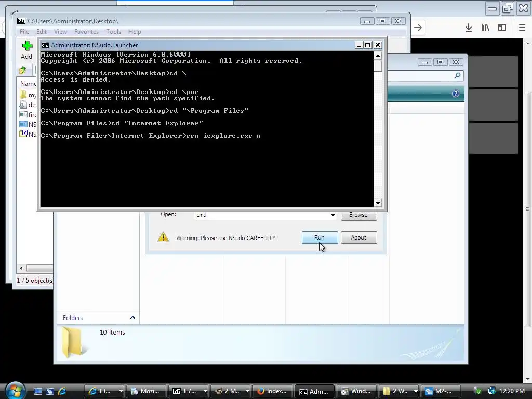Click the Run button in NSudo
Screen dimensions: 532x399
coord(320,237)
